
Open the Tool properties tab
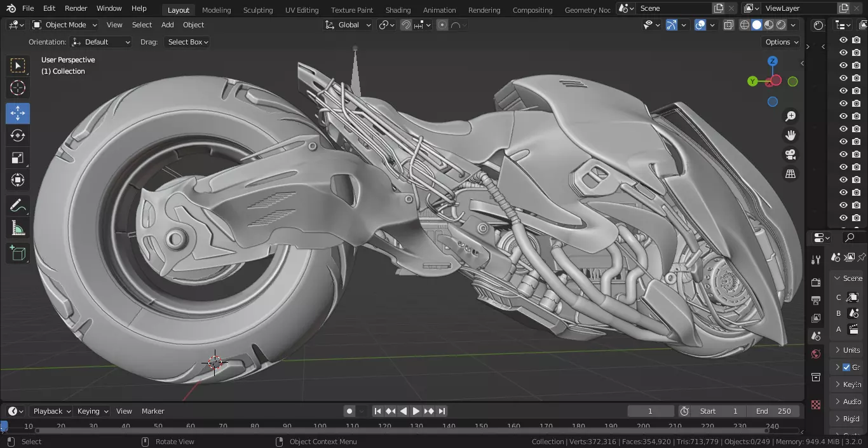817,259
